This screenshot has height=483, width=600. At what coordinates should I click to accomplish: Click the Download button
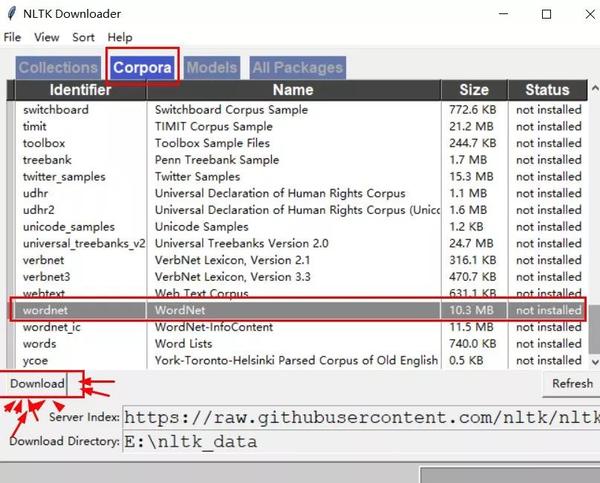[37, 383]
